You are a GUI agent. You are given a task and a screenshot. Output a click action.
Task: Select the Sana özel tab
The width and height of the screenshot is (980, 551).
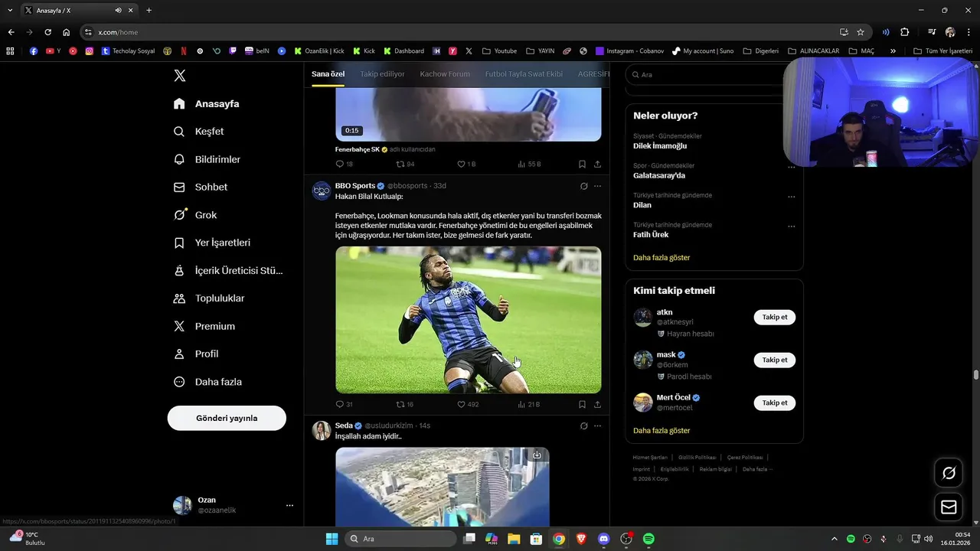328,74
